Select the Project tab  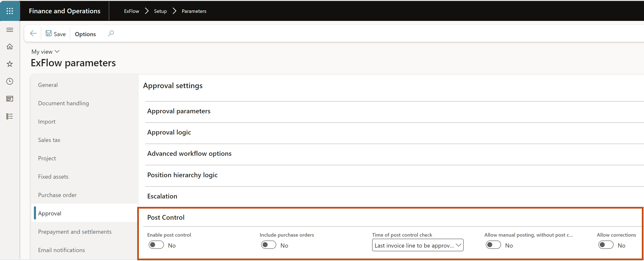[47, 158]
